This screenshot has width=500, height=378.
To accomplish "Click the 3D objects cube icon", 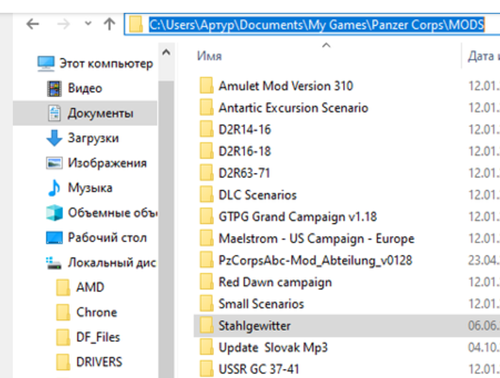I will pos(54,213).
